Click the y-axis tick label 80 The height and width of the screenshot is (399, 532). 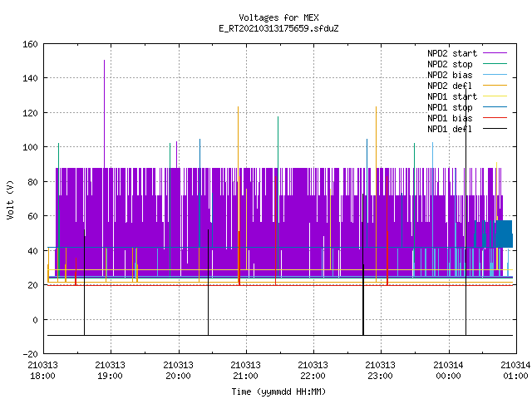(x=32, y=182)
